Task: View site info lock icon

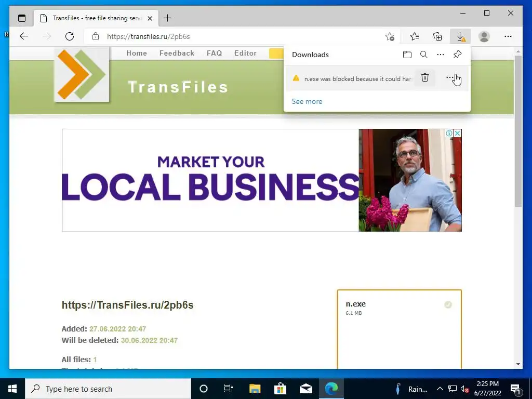Action: (x=96, y=36)
